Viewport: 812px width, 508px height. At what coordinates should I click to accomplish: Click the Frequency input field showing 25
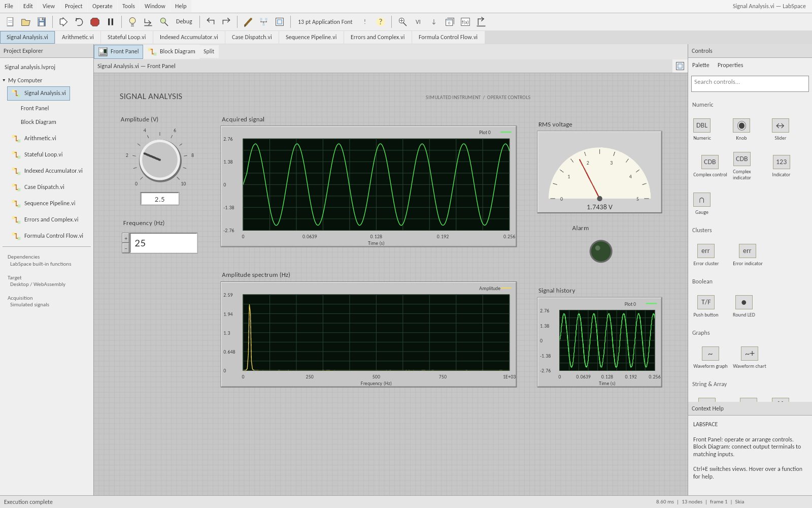tap(164, 243)
